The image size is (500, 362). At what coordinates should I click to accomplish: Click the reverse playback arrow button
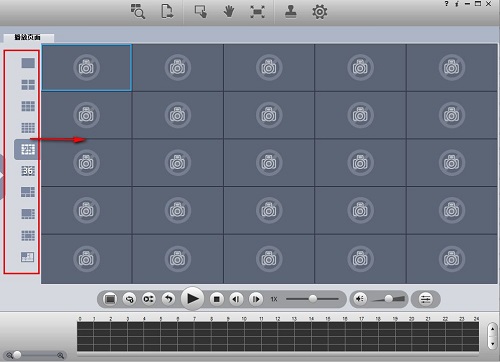tap(169, 299)
